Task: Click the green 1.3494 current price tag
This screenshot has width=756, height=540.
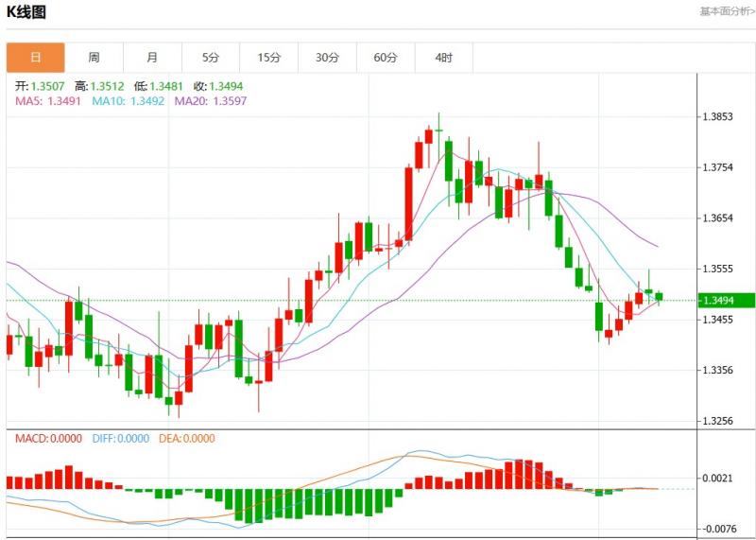Action: pos(726,300)
